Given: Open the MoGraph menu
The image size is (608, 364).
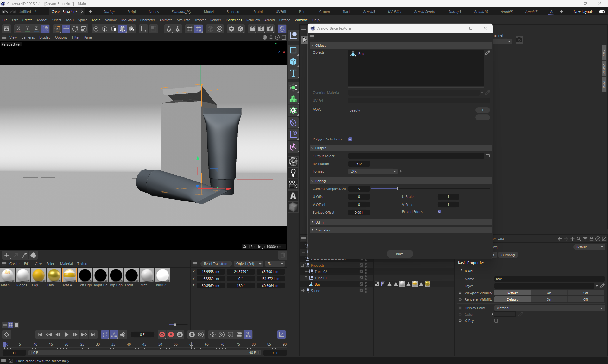Looking at the screenshot, I should 128,20.
